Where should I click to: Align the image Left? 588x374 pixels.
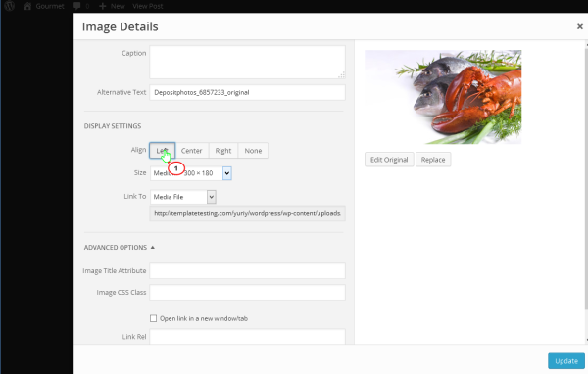(163, 150)
